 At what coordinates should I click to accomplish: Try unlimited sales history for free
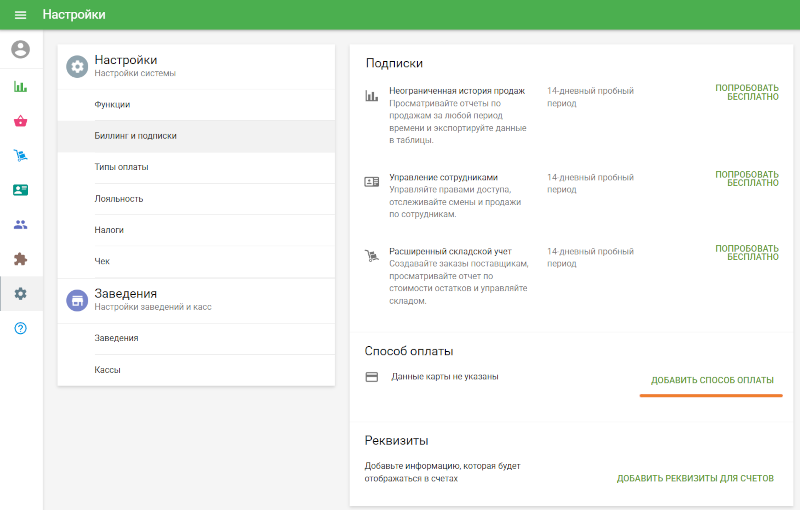pos(746,93)
